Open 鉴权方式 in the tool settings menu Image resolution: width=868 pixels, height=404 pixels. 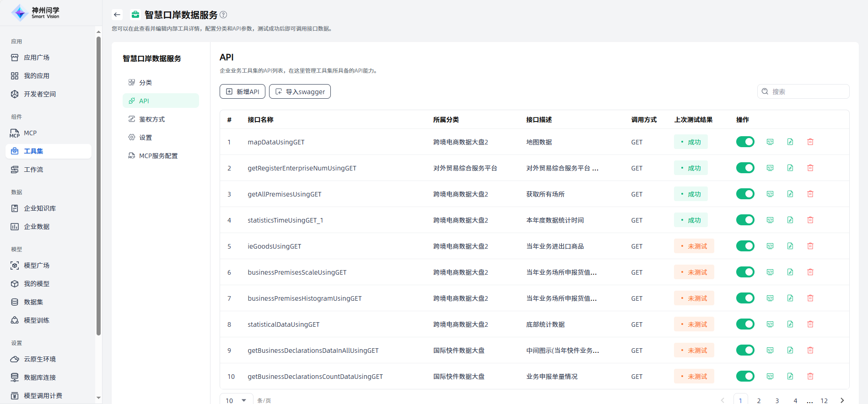point(152,119)
